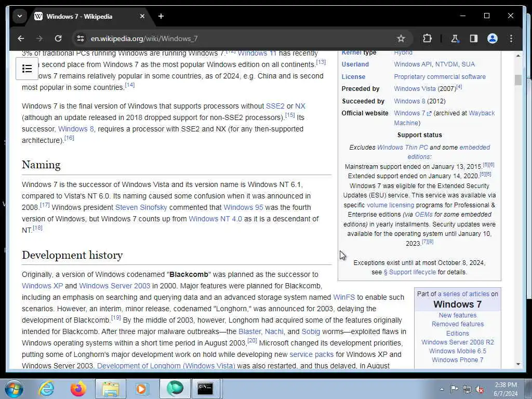Open the Nachi worm link
The image size is (532, 399).
point(274,331)
